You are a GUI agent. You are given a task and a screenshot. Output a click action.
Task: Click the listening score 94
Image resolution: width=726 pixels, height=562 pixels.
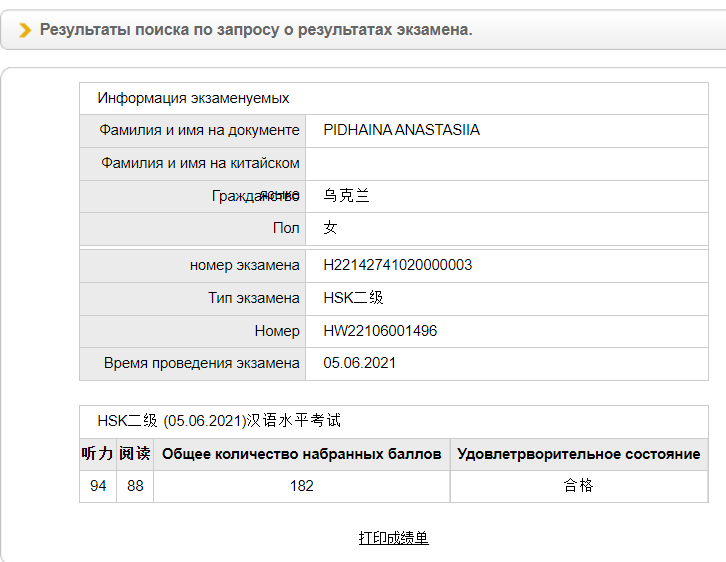98,486
